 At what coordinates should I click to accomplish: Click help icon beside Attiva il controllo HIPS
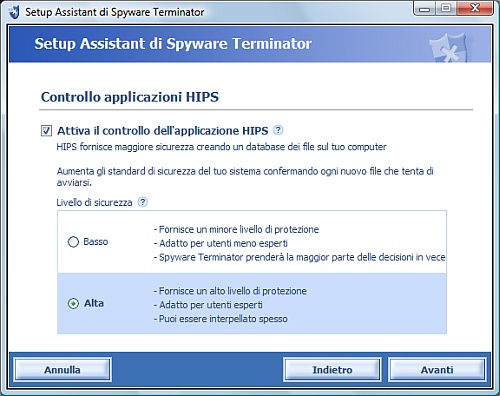(278, 130)
